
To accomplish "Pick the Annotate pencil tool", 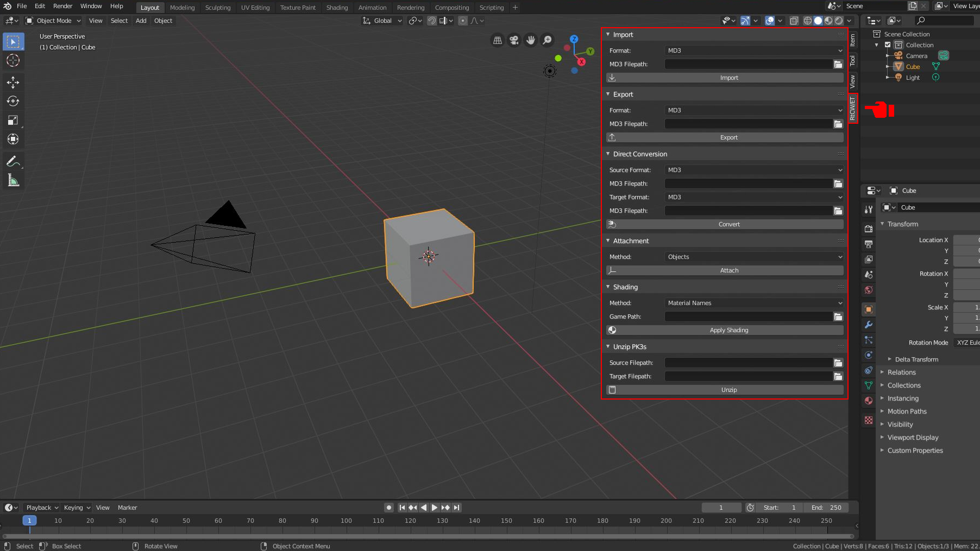I will [x=13, y=161].
